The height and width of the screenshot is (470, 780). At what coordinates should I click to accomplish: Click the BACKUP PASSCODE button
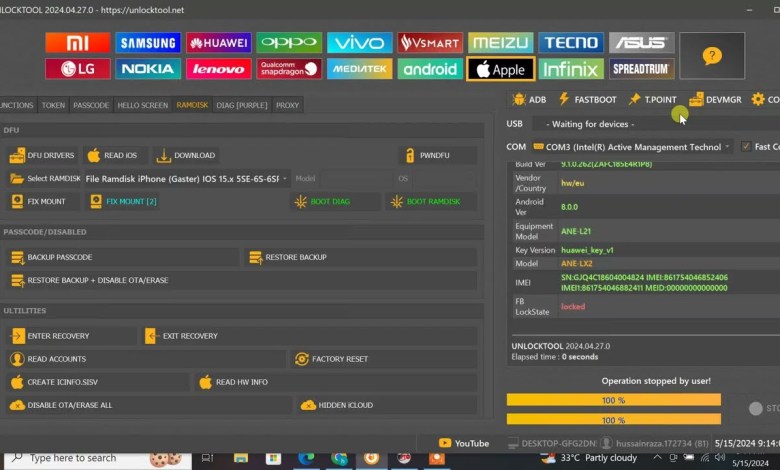click(60, 257)
